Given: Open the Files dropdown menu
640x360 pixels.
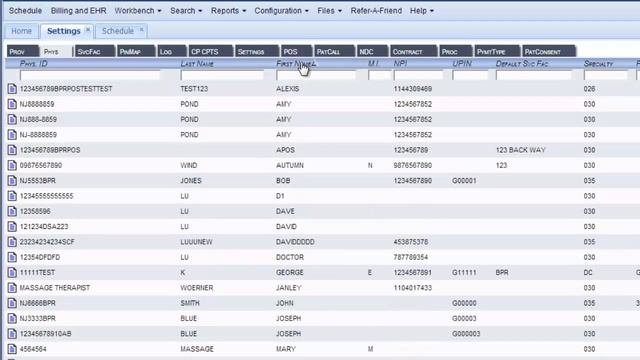Looking at the screenshot, I should click(x=330, y=11).
